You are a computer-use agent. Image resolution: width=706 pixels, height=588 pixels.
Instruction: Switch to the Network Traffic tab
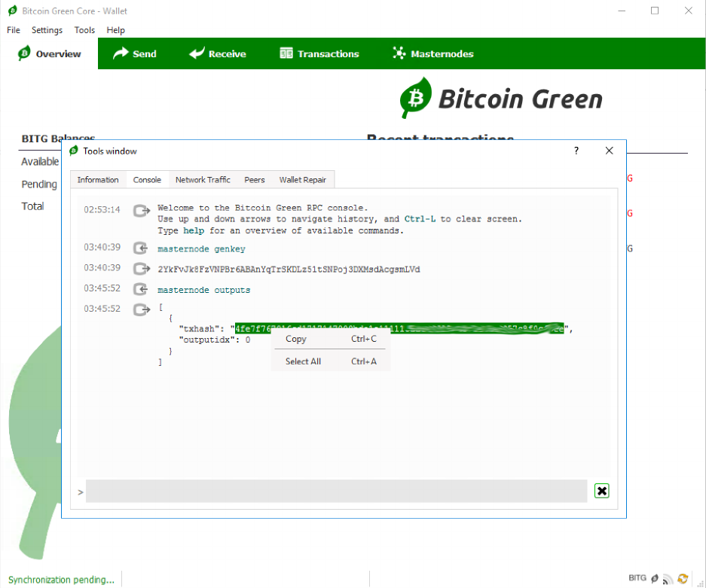tap(203, 180)
